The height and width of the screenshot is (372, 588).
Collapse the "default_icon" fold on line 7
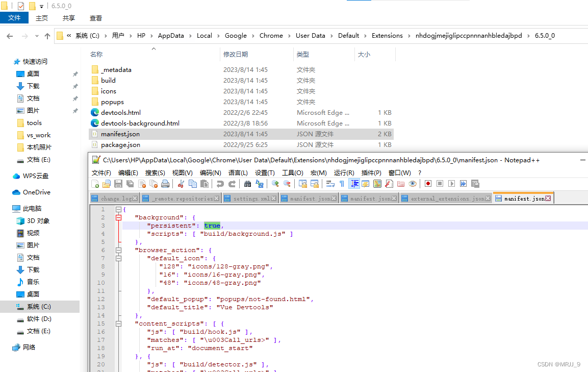point(118,258)
